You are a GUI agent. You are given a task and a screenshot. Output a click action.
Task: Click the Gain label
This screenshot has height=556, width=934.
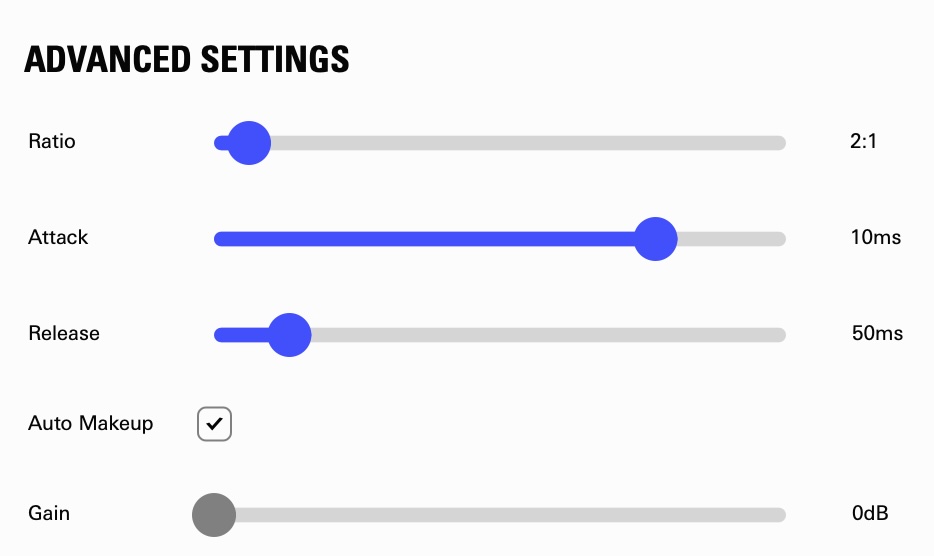click(49, 514)
